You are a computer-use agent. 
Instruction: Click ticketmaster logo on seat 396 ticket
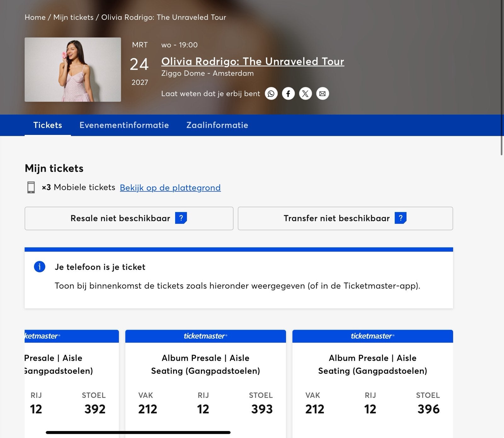(x=373, y=336)
